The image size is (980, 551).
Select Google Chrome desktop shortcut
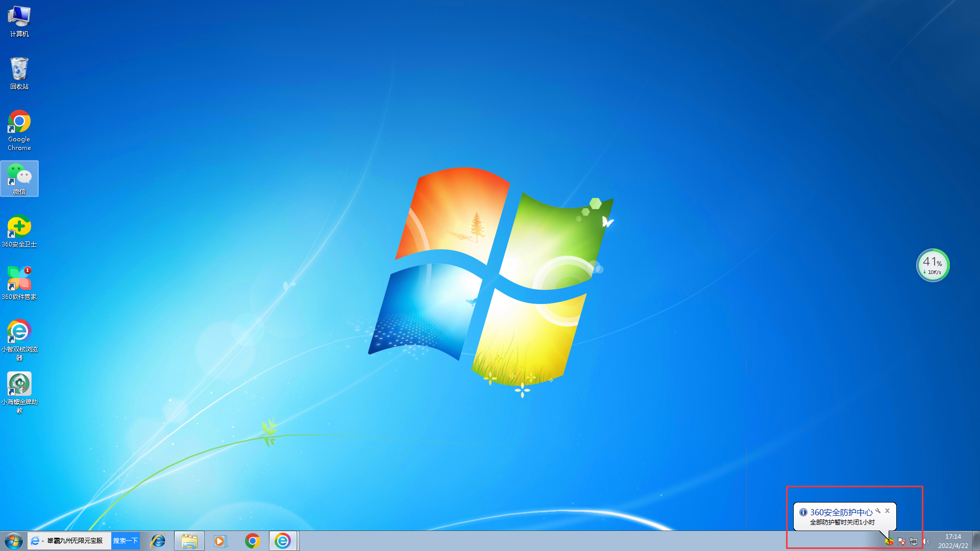point(19,130)
